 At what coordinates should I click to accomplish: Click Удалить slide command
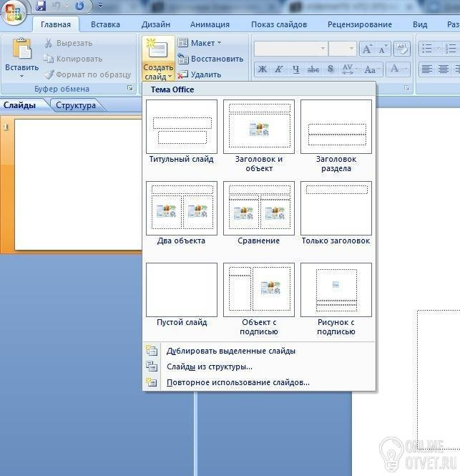point(200,74)
